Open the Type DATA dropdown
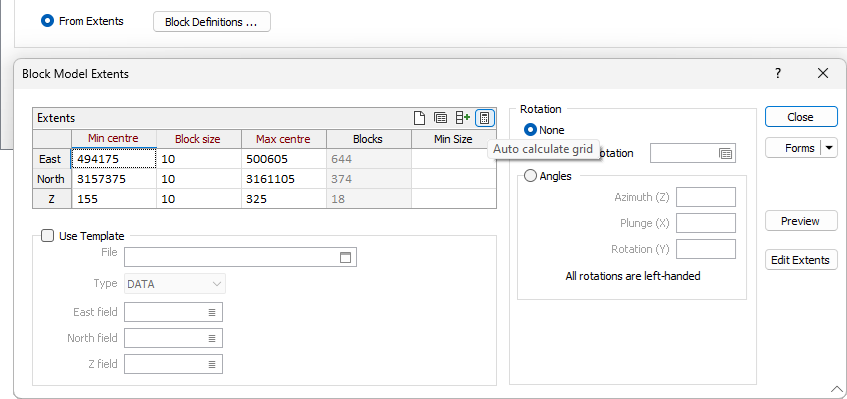The height and width of the screenshot is (399, 847). (175, 284)
